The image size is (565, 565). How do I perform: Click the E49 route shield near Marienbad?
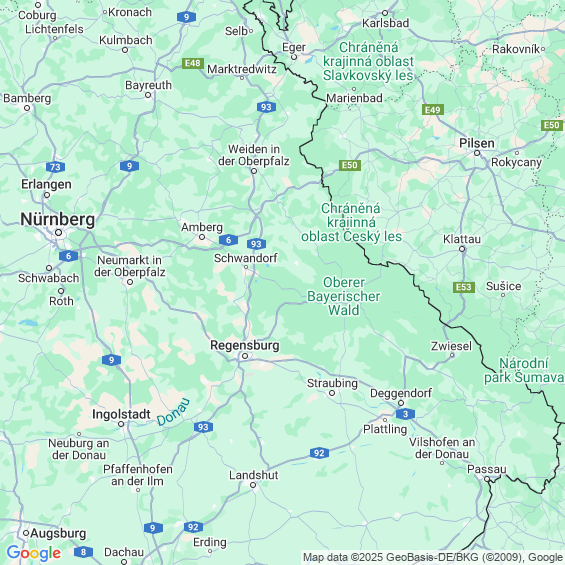[433, 110]
